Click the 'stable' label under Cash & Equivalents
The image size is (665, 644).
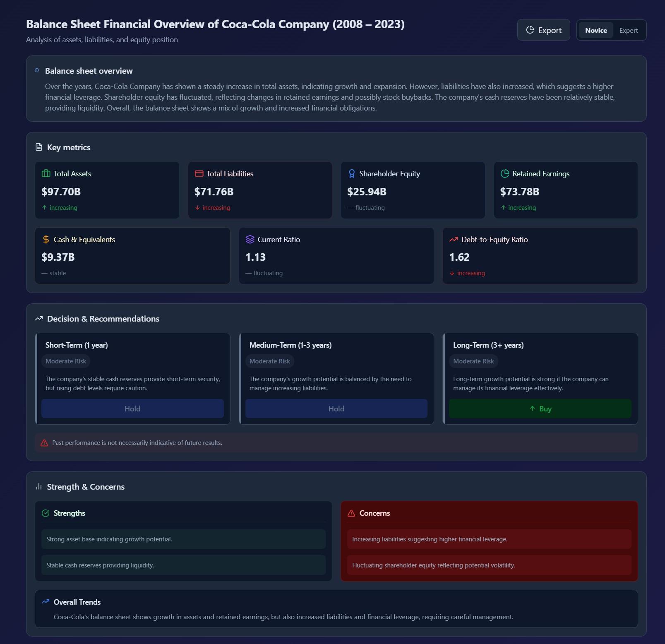point(58,273)
